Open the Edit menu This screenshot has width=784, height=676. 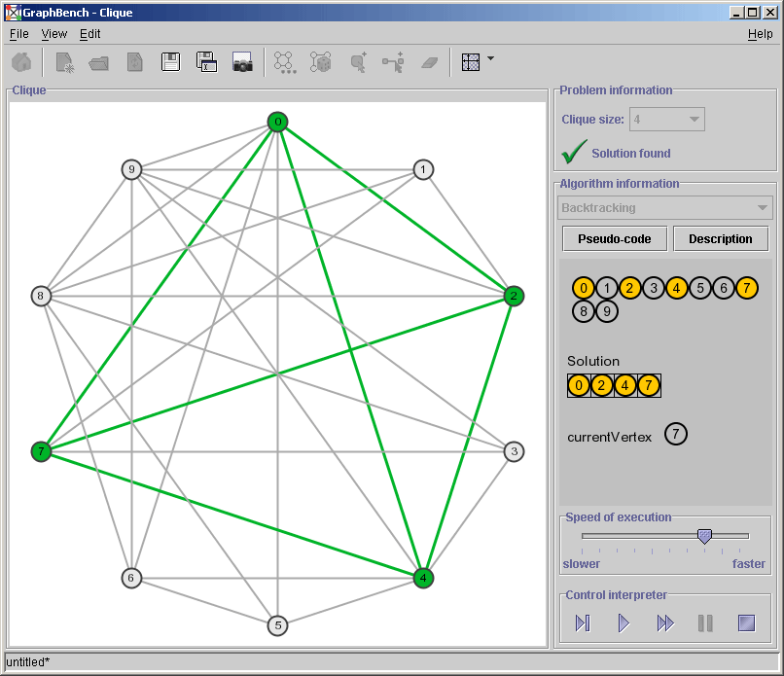[90, 34]
